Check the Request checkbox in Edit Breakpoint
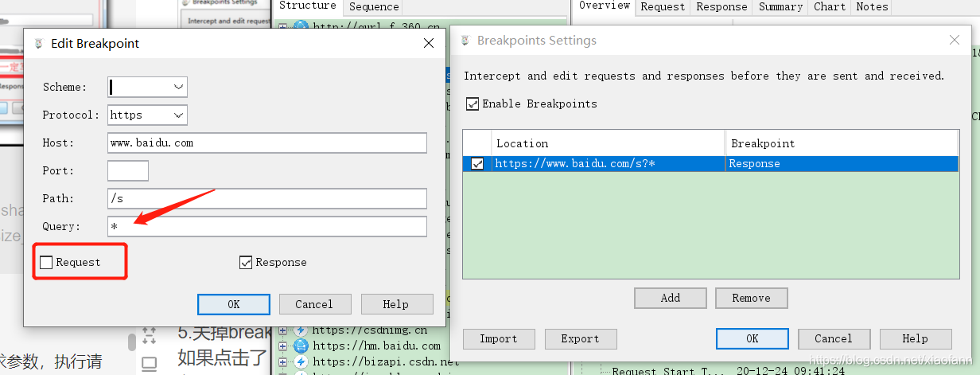 click(x=46, y=263)
